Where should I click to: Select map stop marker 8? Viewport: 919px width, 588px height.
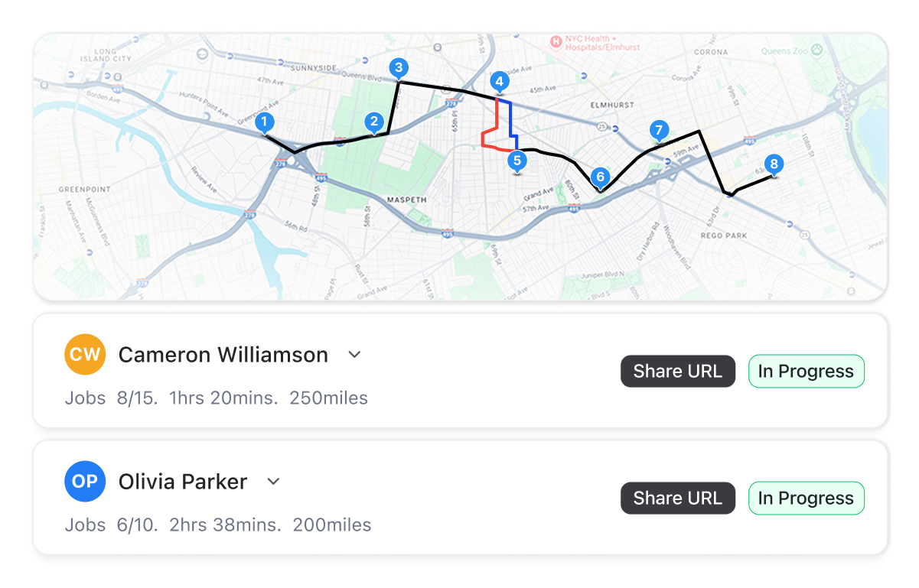(774, 164)
